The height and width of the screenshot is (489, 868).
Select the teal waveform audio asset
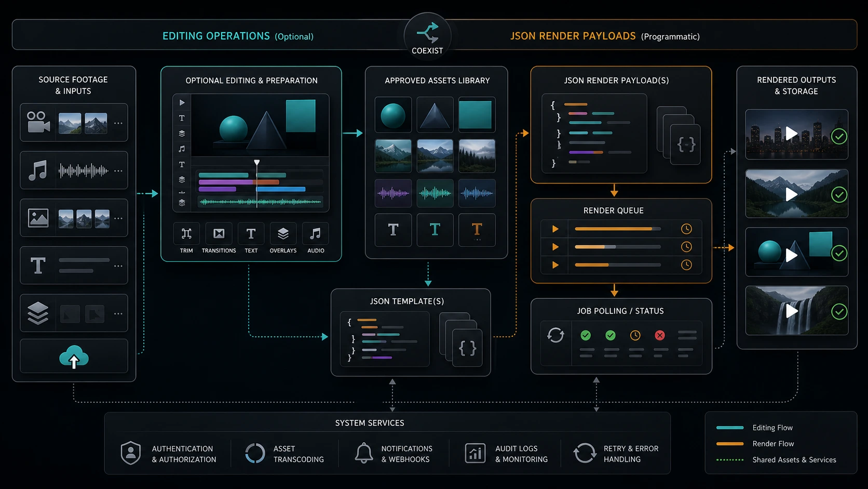coord(435,193)
